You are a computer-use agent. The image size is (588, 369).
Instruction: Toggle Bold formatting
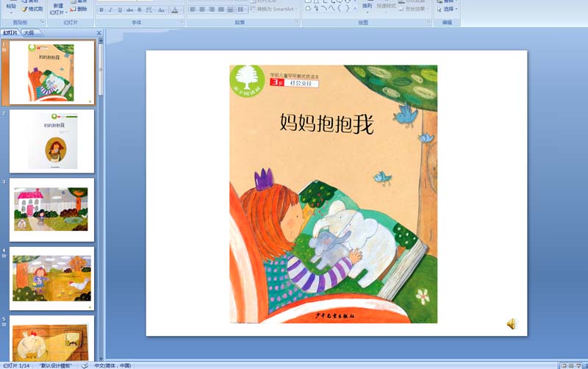click(101, 10)
